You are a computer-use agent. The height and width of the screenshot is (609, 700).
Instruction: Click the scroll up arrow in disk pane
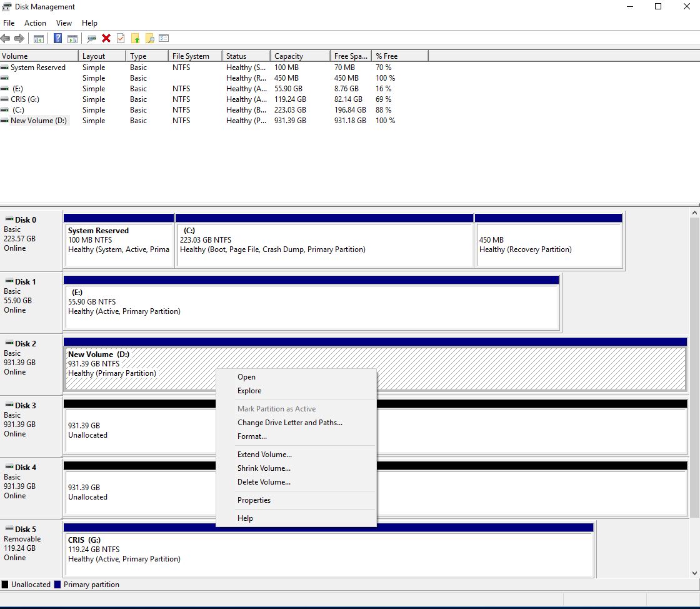694,213
